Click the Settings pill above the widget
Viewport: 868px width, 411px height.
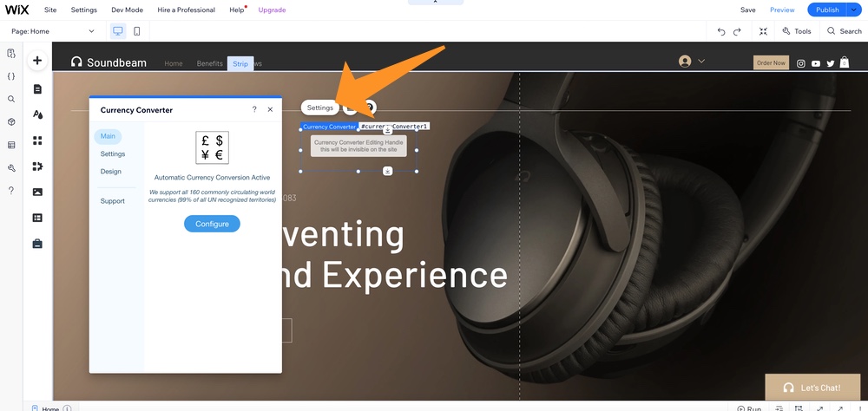pyautogui.click(x=320, y=108)
